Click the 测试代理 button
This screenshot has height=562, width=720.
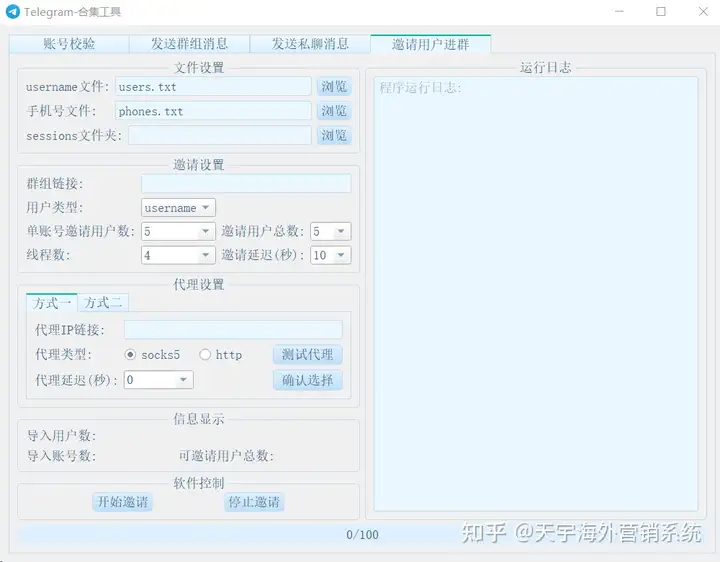pos(308,354)
